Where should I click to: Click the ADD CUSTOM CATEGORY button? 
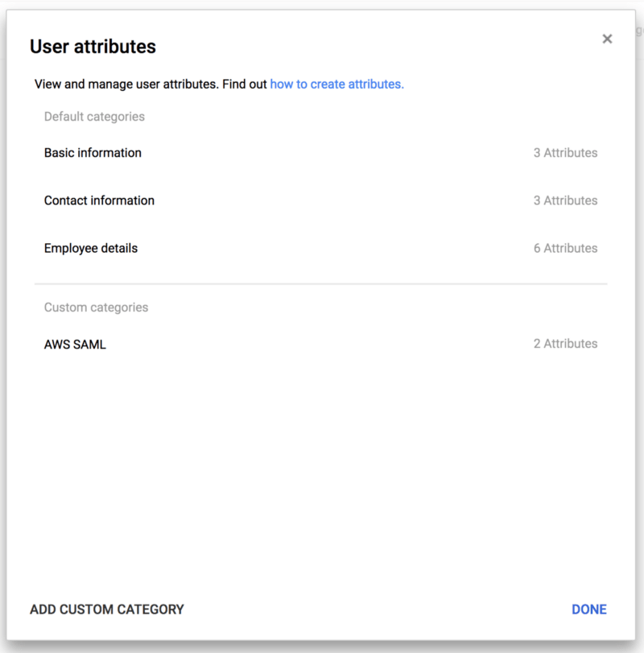tap(106, 610)
